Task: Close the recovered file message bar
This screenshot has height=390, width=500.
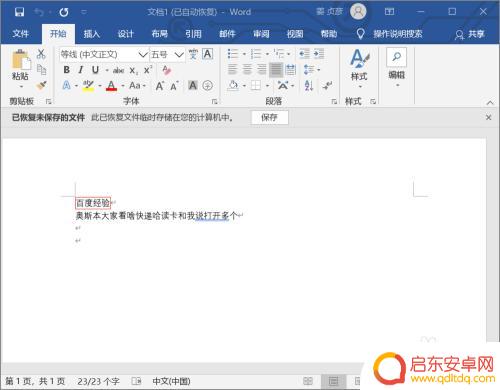Action: pos(488,117)
